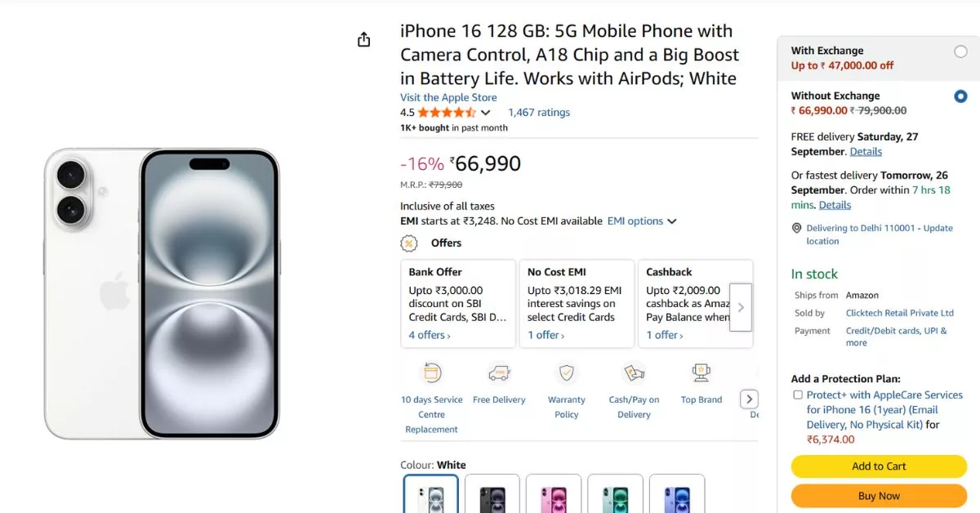Viewport: 980px width, 513px height.
Task: Click the Visit the Apple Store link
Action: click(x=448, y=97)
